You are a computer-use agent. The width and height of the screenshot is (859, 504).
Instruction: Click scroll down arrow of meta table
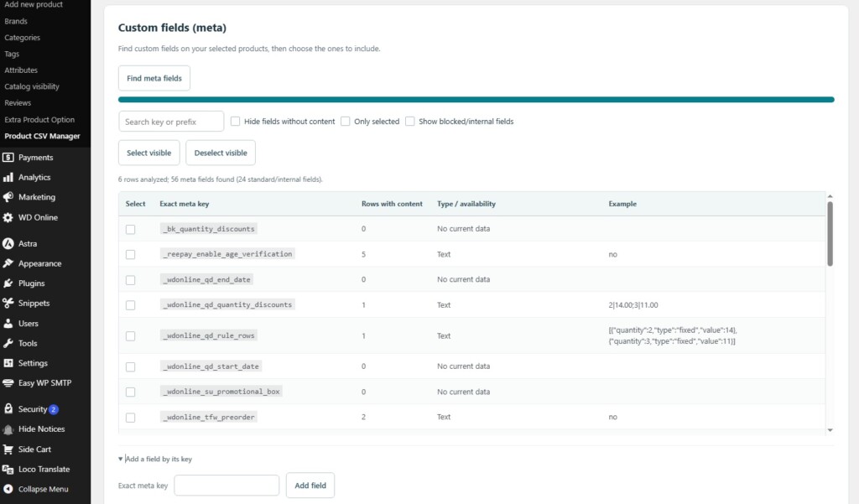[830, 430]
